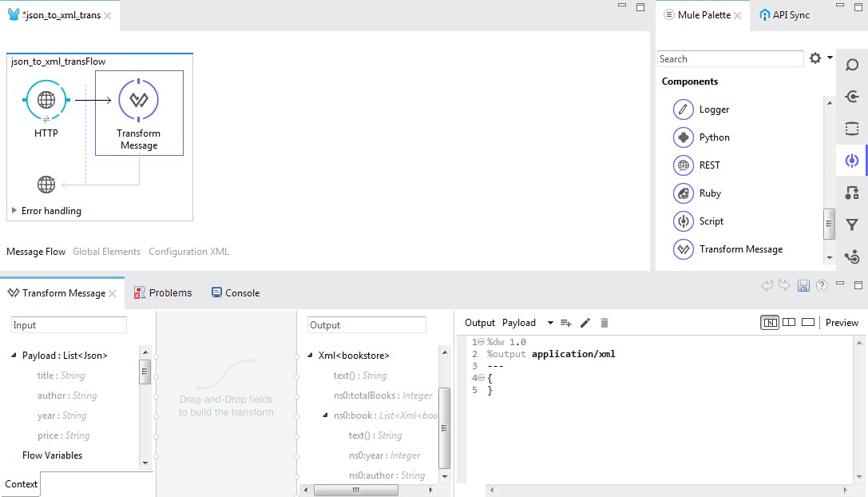Switch to the Configuration XML tab
Image resolution: width=868 pixels, height=497 pixels.
(x=188, y=252)
